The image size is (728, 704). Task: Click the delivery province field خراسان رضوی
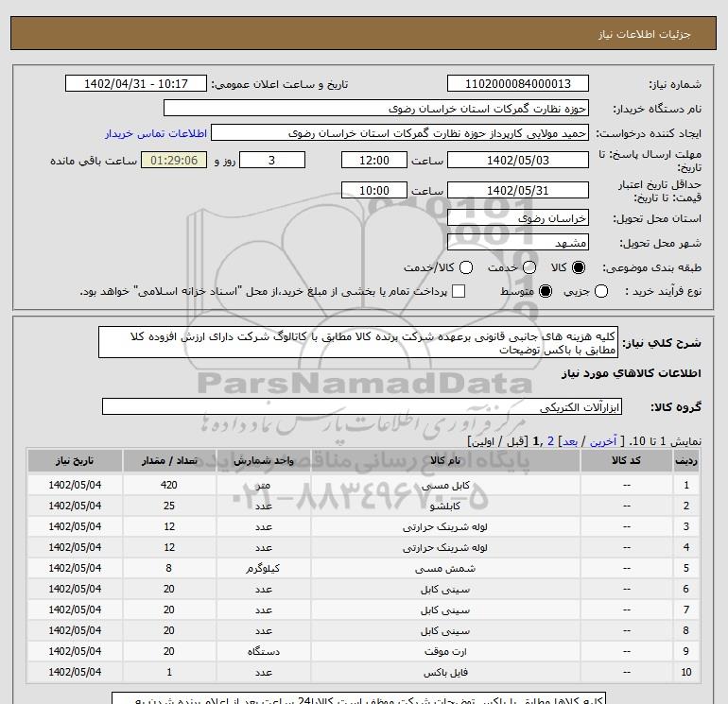(x=518, y=217)
